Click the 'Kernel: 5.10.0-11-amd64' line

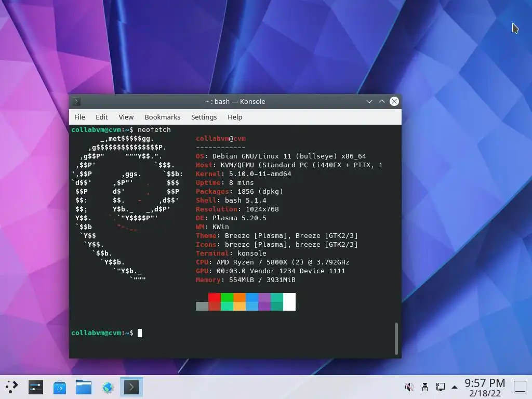[x=243, y=174]
